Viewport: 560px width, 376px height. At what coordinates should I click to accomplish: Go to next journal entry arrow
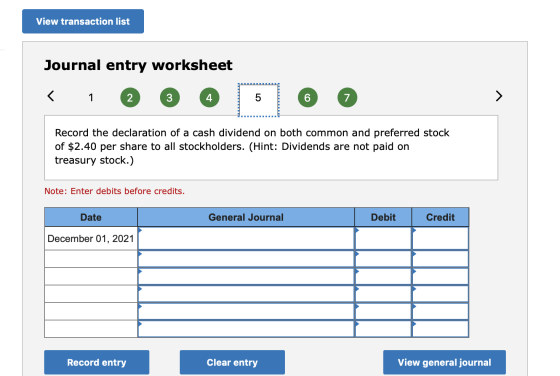(x=499, y=96)
